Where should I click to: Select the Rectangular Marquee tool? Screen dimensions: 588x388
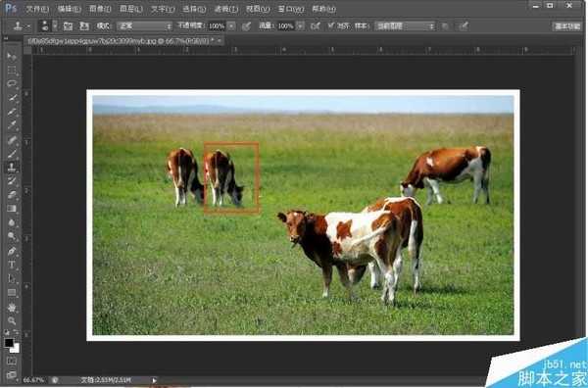pos(12,71)
